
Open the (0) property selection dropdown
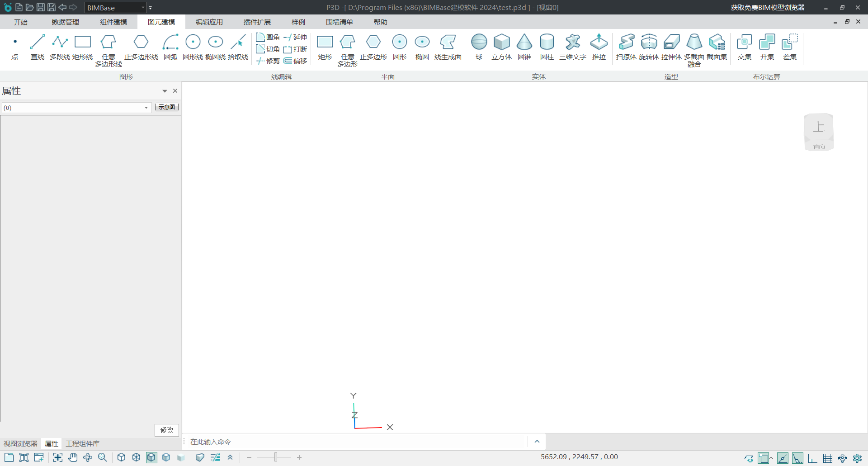pyautogui.click(x=146, y=108)
